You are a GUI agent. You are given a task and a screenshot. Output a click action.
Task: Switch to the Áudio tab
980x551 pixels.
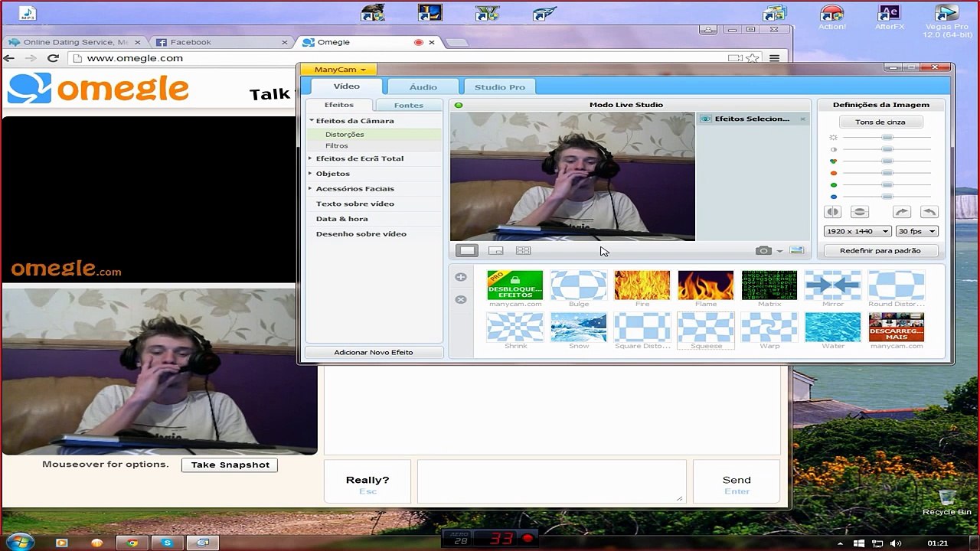point(423,86)
